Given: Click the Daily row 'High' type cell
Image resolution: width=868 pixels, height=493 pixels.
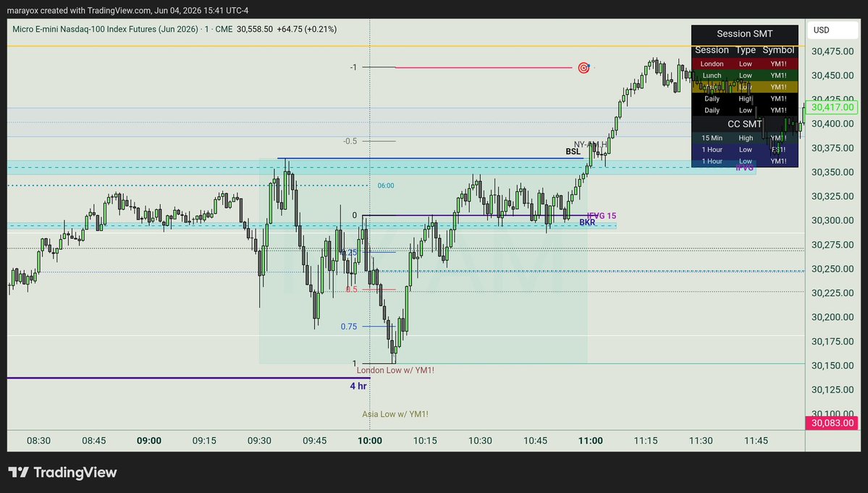Looking at the screenshot, I should (746, 98).
